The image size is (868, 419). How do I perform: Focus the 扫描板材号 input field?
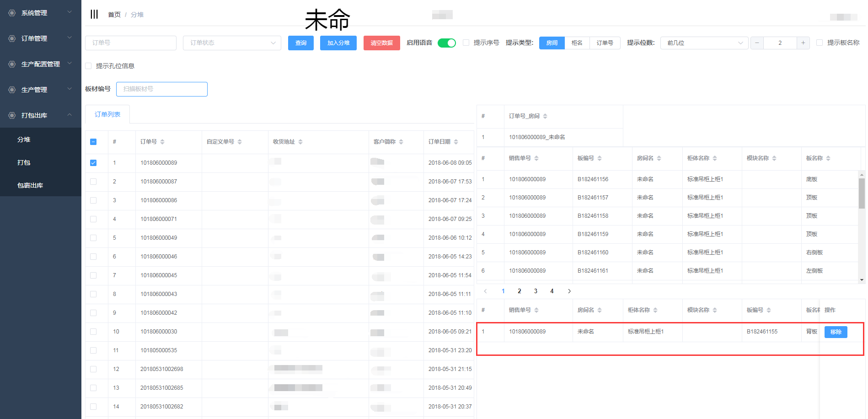point(162,89)
